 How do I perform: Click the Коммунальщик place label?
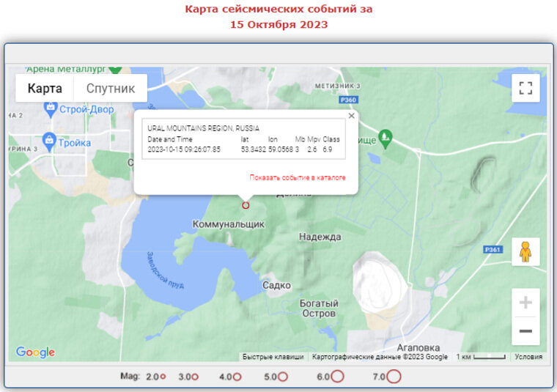pyautogui.click(x=229, y=224)
